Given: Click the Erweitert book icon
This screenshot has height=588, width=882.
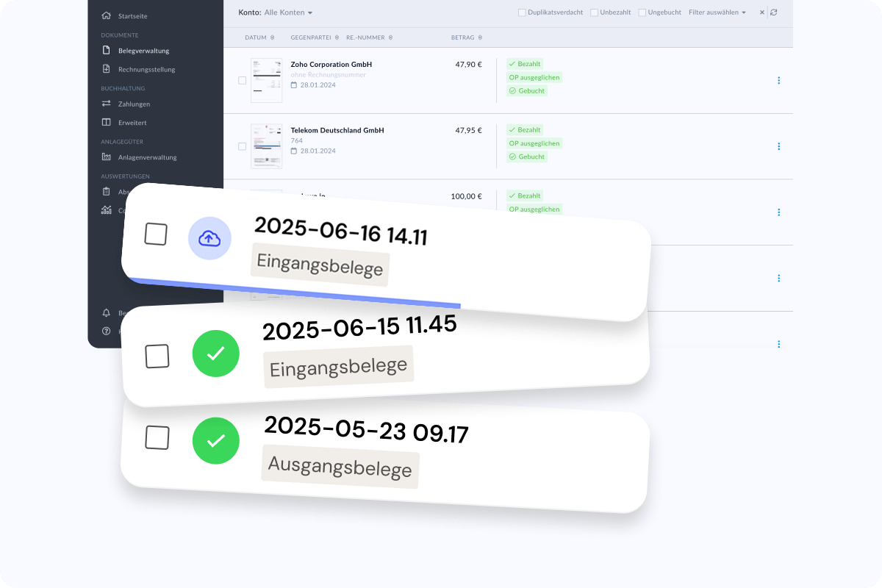Looking at the screenshot, I should [x=107, y=122].
